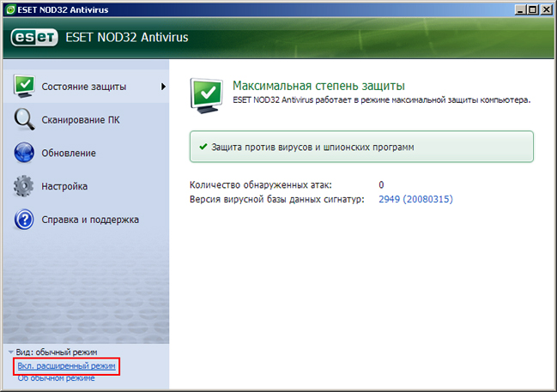Click the magnifying glass scan icon
The image size is (557, 392).
[24, 119]
